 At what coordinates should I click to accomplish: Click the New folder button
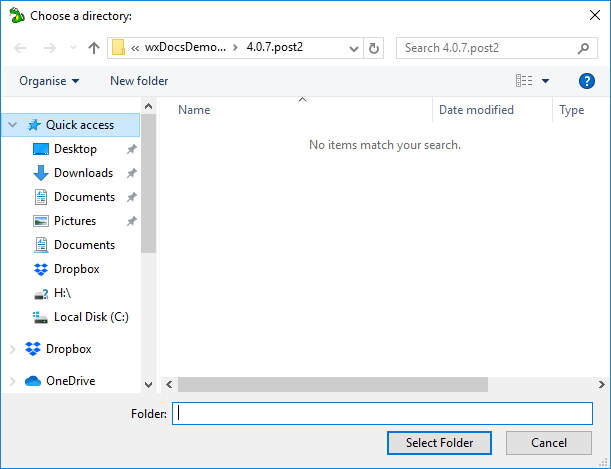139,81
